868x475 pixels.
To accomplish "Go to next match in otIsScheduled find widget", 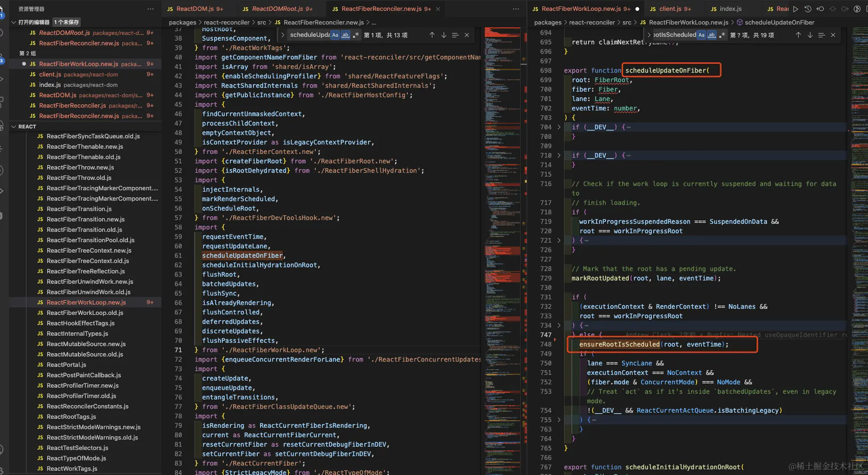I will (x=810, y=35).
